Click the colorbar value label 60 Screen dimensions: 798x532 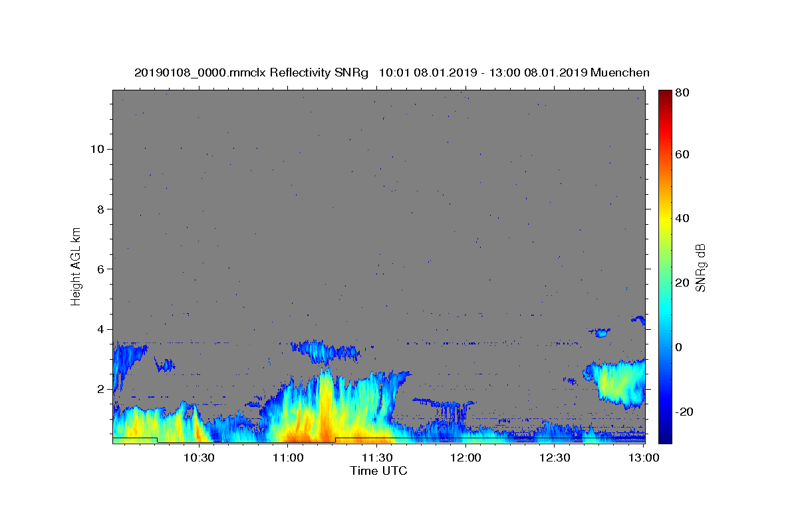pyautogui.click(x=681, y=154)
